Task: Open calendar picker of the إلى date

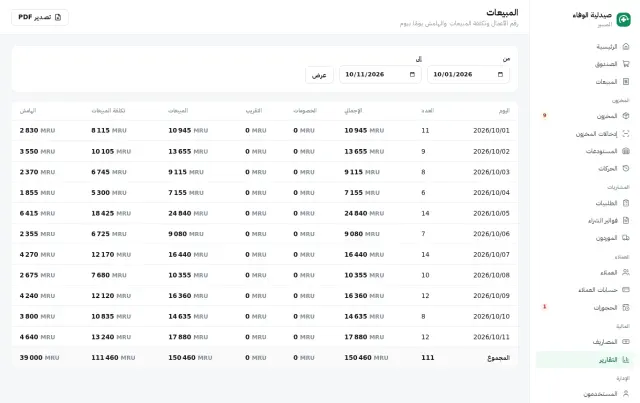Action: coord(412,74)
